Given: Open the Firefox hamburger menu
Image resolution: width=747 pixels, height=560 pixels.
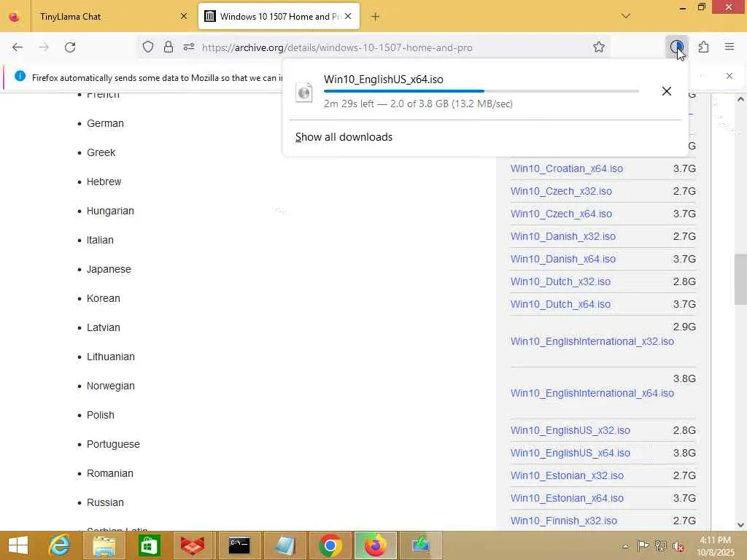Looking at the screenshot, I should [x=729, y=47].
